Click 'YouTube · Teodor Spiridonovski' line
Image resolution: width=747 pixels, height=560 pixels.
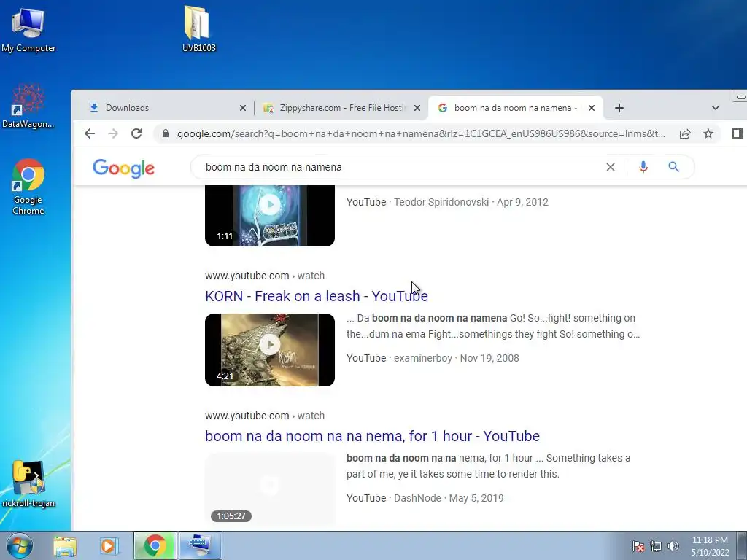(x=447, y=202)
